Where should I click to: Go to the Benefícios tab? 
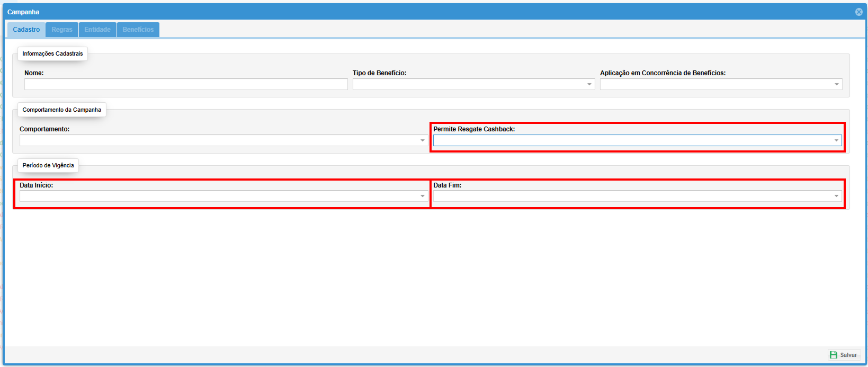point(138,30)
